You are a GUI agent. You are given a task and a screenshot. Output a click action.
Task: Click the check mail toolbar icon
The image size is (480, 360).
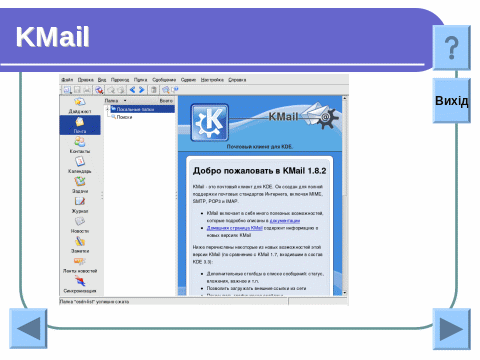pyautogui.click(x=99, y=90)
